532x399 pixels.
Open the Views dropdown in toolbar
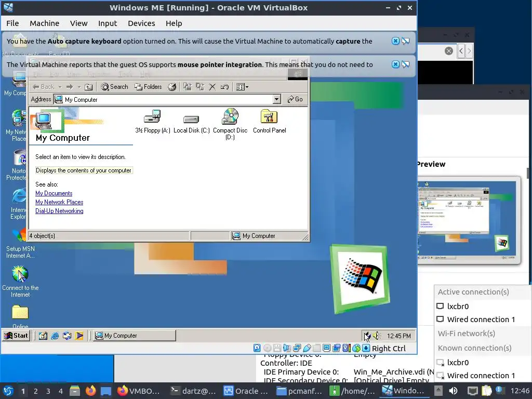pos(242,87)
